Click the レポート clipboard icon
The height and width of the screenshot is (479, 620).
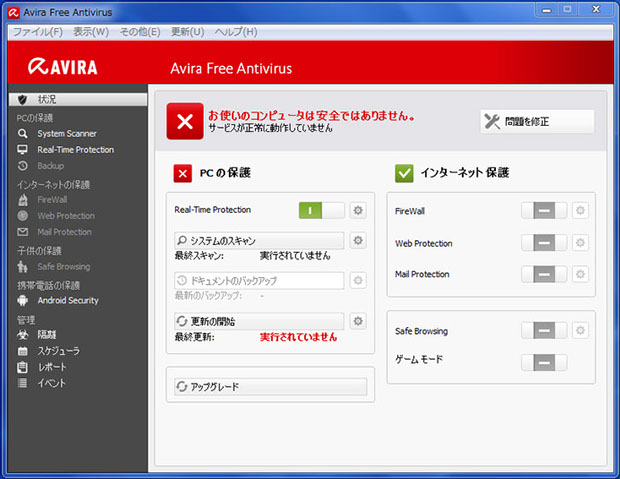pos(23,367)
